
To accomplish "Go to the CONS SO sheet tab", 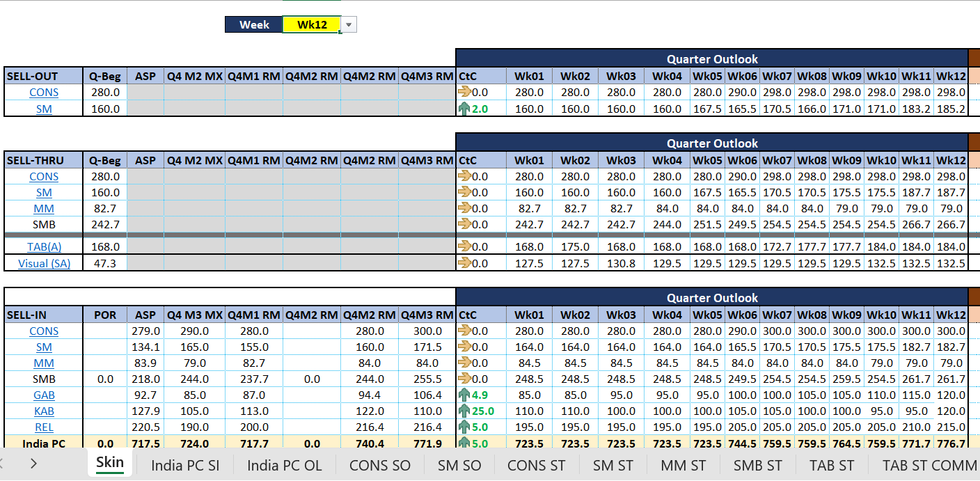I will pos(379,465).
